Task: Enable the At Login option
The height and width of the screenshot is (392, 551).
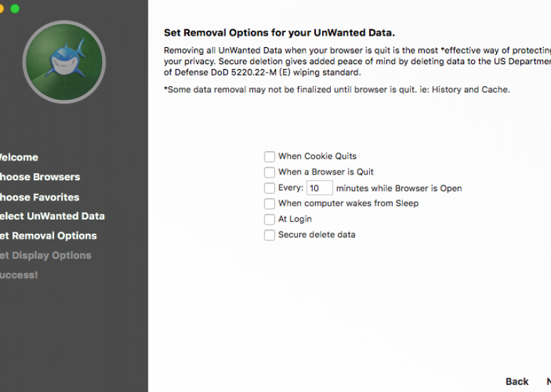Action: [x=269, y=220]
